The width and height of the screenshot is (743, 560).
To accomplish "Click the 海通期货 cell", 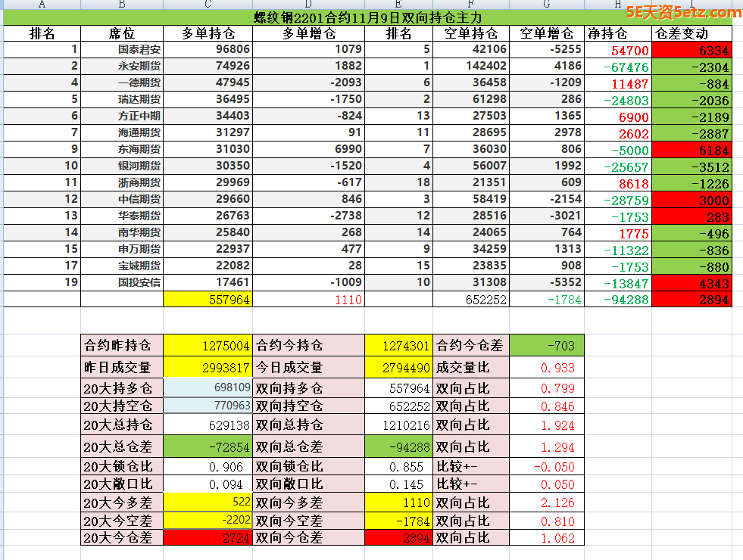I will click(122, 132).
